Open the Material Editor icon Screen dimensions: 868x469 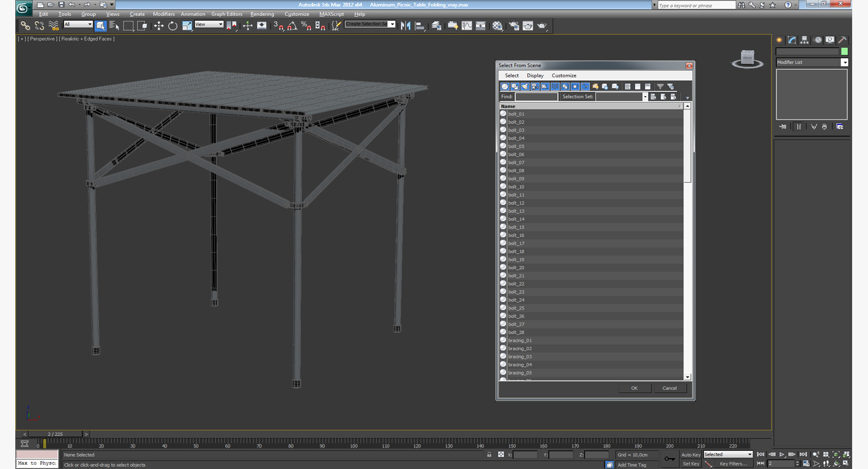[497, 26]
